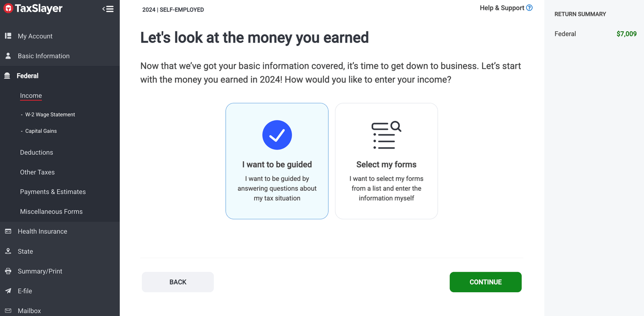The width and height of the screenshot is (644, 316).
Task: Collapse the Federal section in sidebar
Action: pos(28,76)
